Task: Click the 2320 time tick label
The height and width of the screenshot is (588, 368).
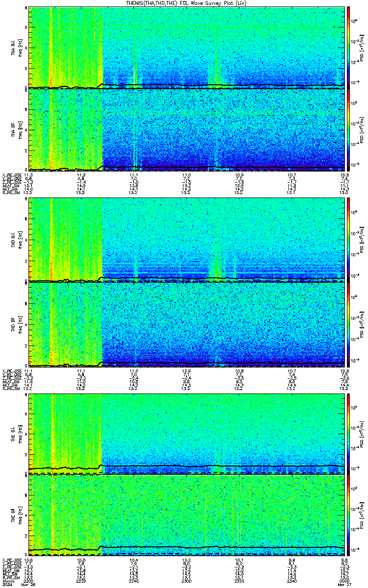Action: (239, 581)
